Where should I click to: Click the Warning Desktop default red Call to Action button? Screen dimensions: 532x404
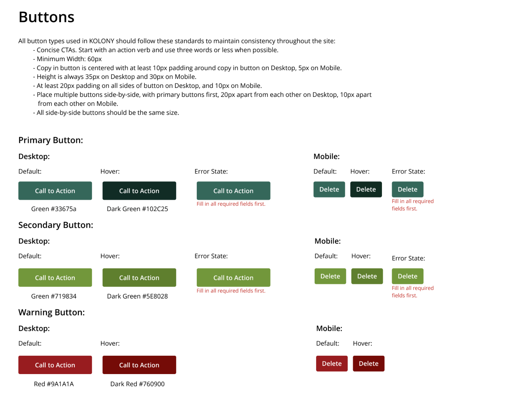(x=55, y=365)
